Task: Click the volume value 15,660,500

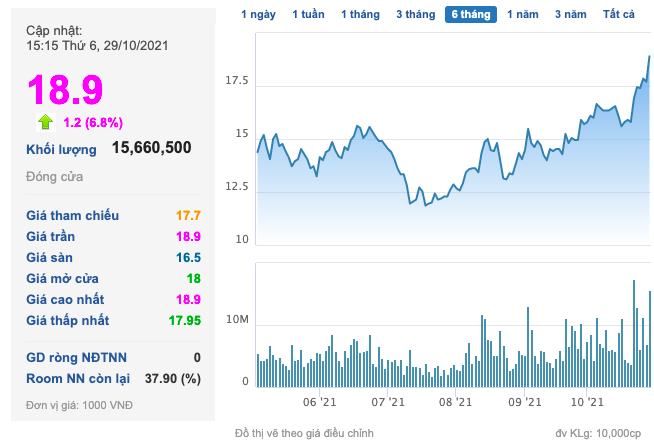Action: pos(151,148)
